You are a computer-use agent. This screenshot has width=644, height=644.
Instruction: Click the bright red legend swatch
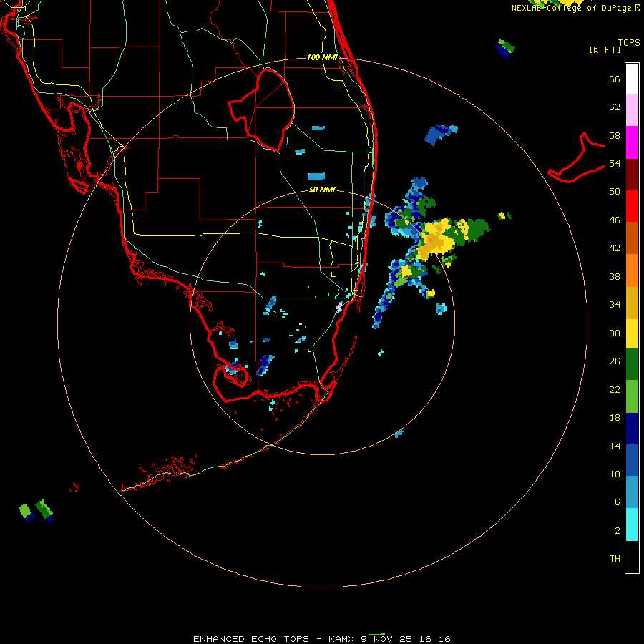click(x=632, y=206)
